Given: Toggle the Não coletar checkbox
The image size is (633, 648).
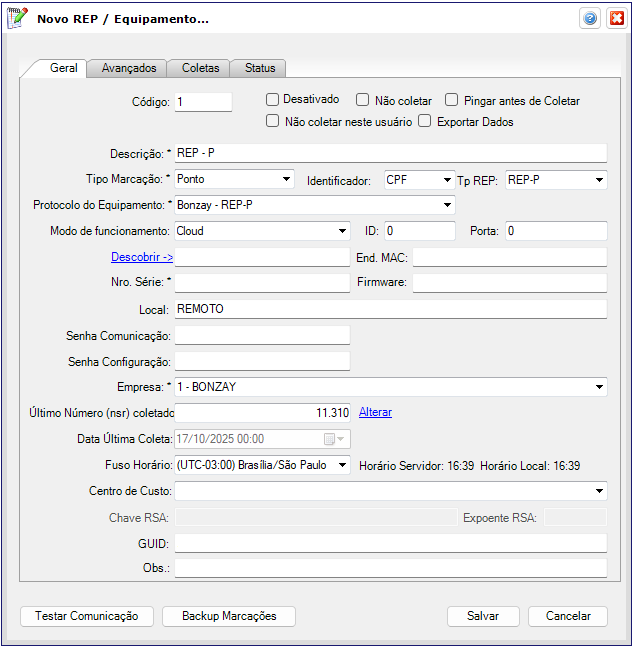Looking at the screenshot, I should tap(363, 100).
